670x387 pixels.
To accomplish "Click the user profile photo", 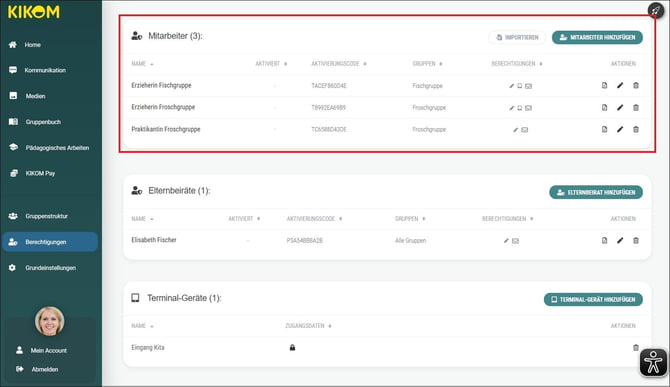I will 50,321.
